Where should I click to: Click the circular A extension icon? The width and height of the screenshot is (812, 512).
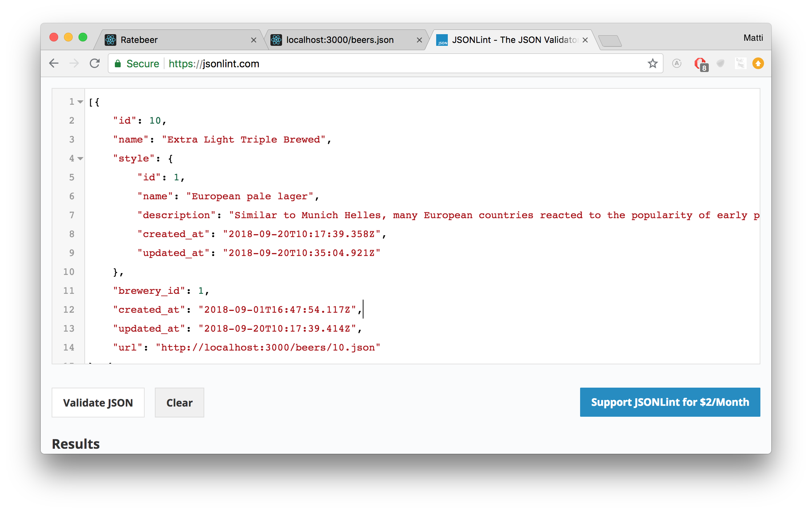coord(677,64)
